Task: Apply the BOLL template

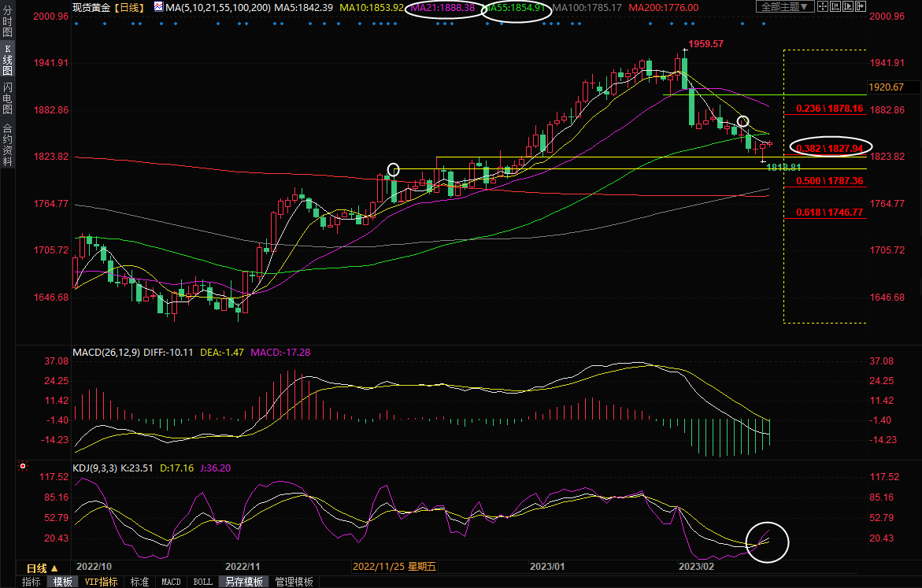Action: (x=202, y=582)
